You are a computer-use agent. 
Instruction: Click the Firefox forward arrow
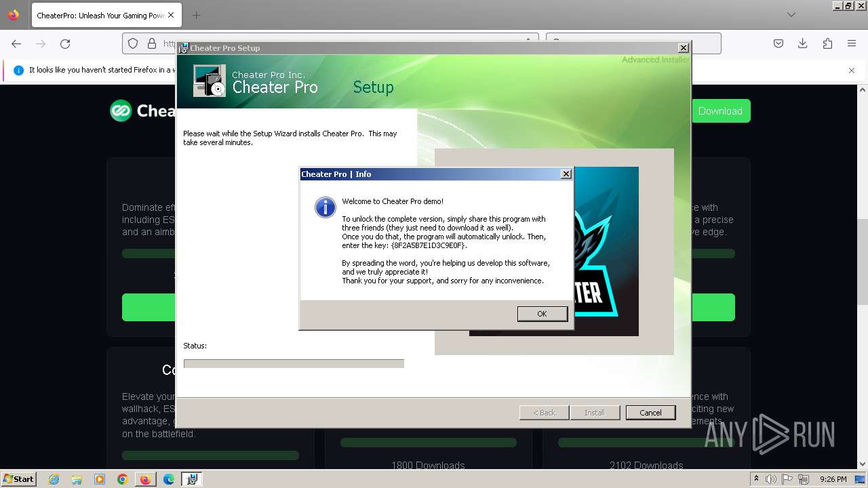point(41,43)
